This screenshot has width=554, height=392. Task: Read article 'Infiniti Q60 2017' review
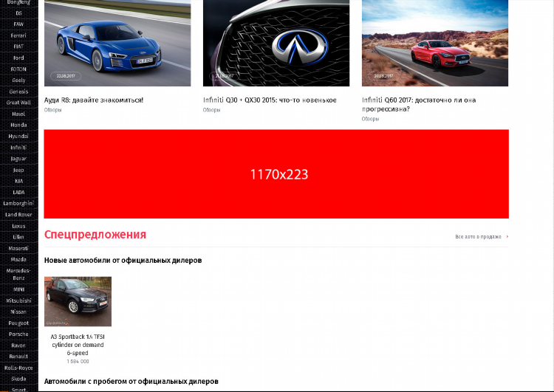pos(419,105)
